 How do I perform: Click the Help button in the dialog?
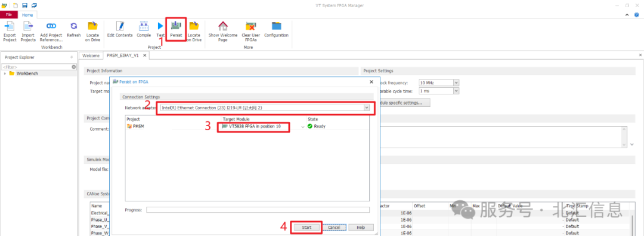point(361,228)
